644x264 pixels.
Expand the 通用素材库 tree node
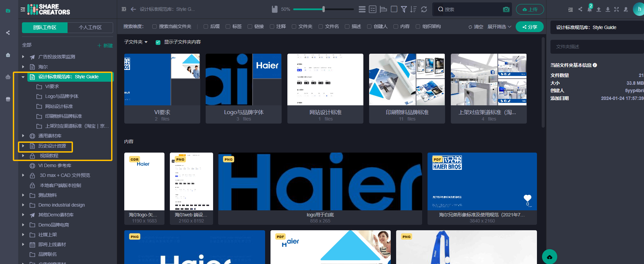click(23, 136)
